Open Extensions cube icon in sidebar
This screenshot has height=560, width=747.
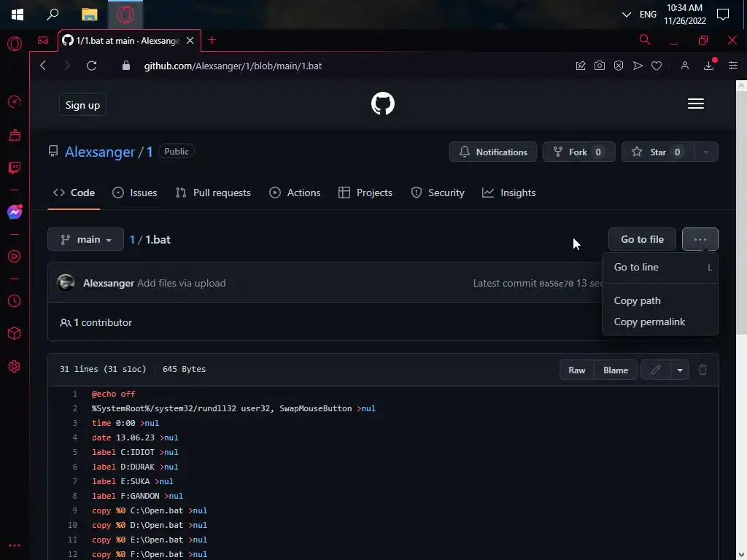tap(15, 333)
